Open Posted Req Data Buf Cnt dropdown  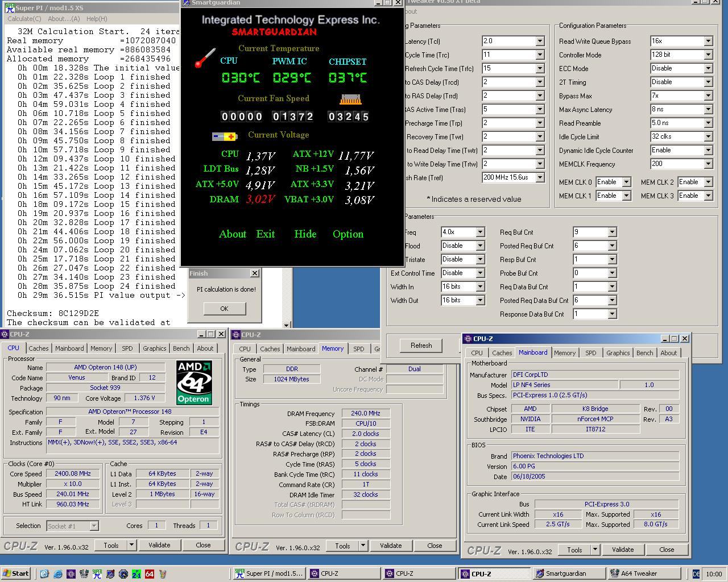click(x=612, y=300)
